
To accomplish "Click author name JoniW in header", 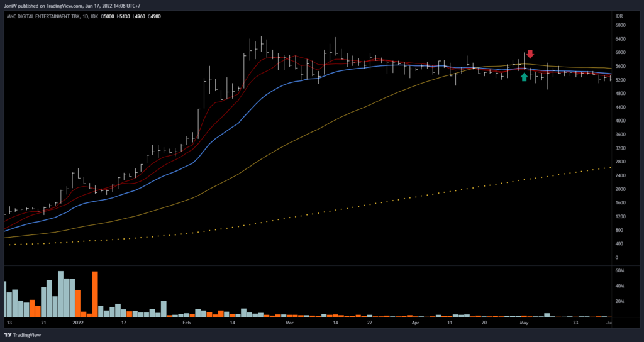I will pos(11,5).
